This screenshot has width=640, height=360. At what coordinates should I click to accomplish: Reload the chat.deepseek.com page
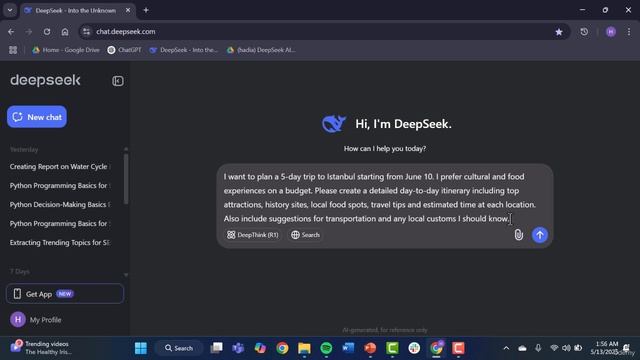click(47, 31)
